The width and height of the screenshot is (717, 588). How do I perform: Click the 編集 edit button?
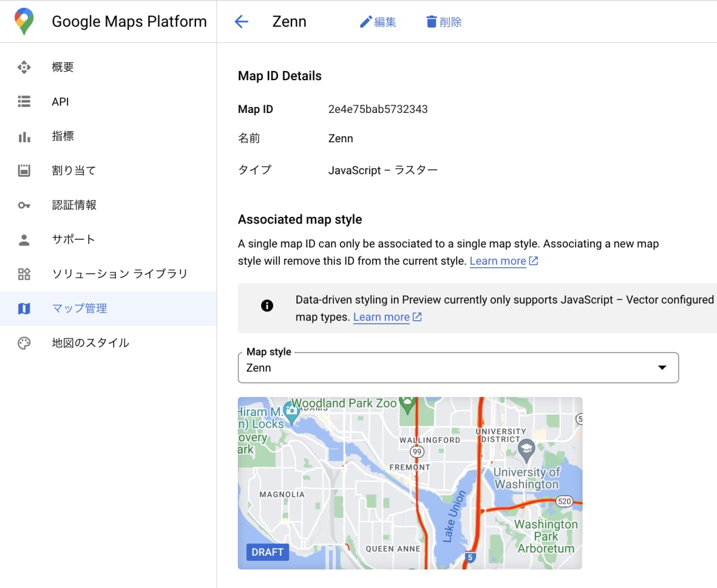click(378, 22)
